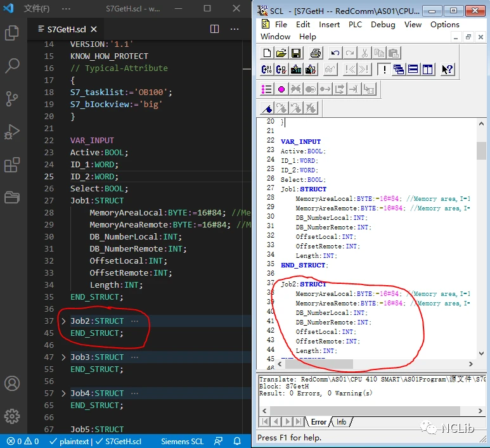Click Siemens SCL language mode in status bar
490x448 pixels.
coord(183,441)
